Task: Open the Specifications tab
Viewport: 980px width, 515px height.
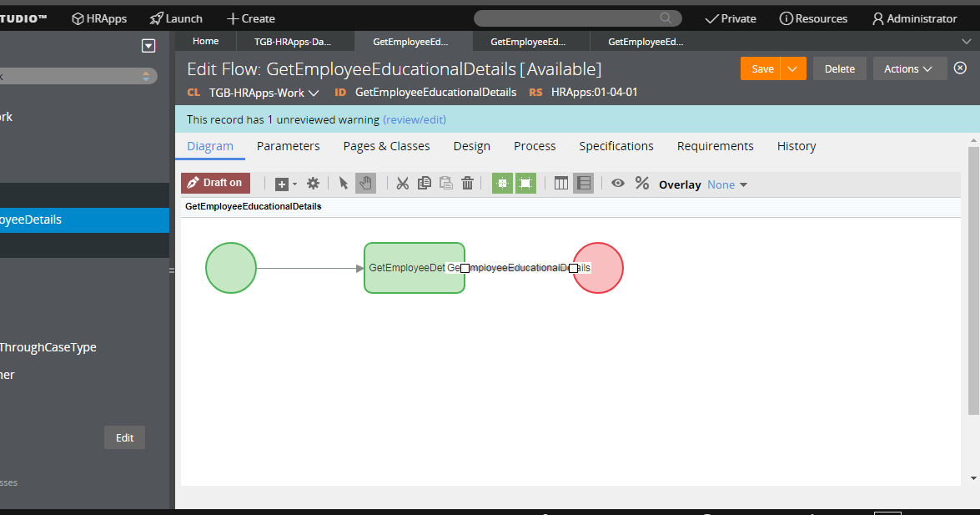Action: (616, 146)
